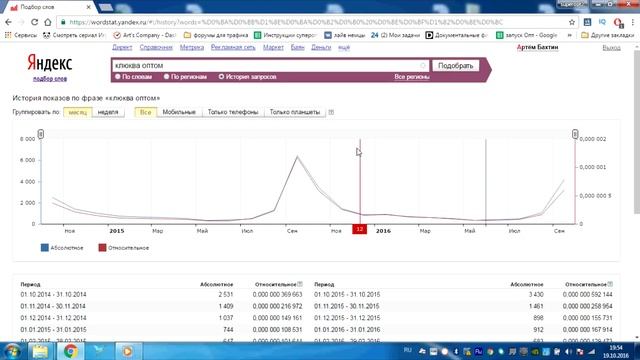Reload the Wordstat page
Viewport: 640px width, 360px height.
(34, 22)
